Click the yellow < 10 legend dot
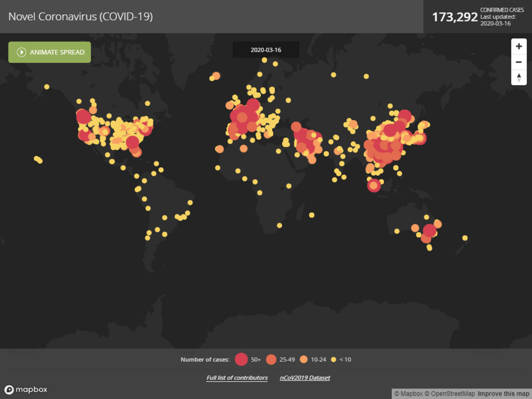This screenshot has width=532, height=399. pos(334,359)
